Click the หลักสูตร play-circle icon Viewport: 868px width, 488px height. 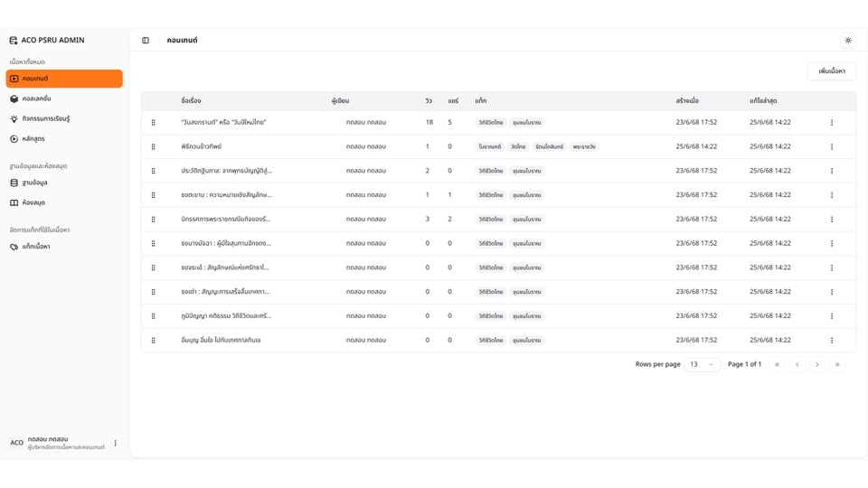tap(14, 139)
